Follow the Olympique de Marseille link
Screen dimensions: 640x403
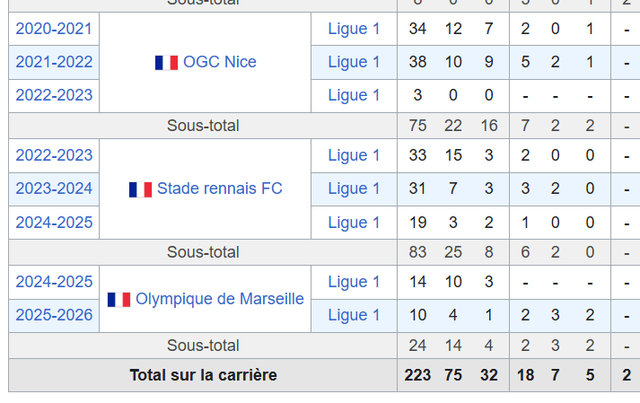tap(219, 299)
